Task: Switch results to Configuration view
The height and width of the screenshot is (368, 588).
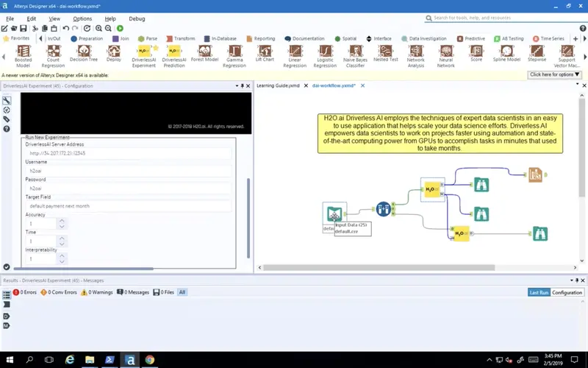Action: tap(567, 292)
